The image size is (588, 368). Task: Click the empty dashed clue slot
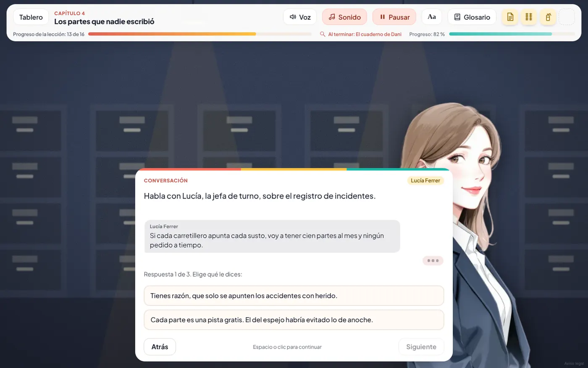click(x=567, y=17)
